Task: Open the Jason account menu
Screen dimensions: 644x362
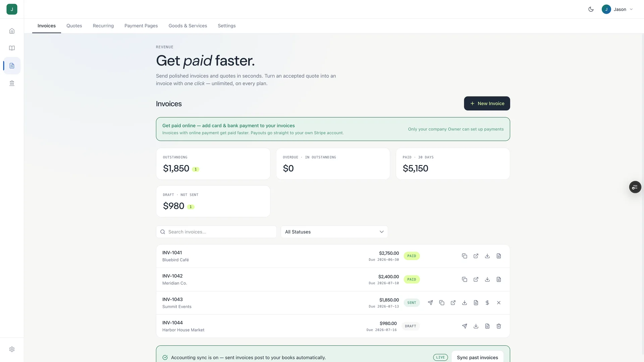Action: tap(617, 9)
